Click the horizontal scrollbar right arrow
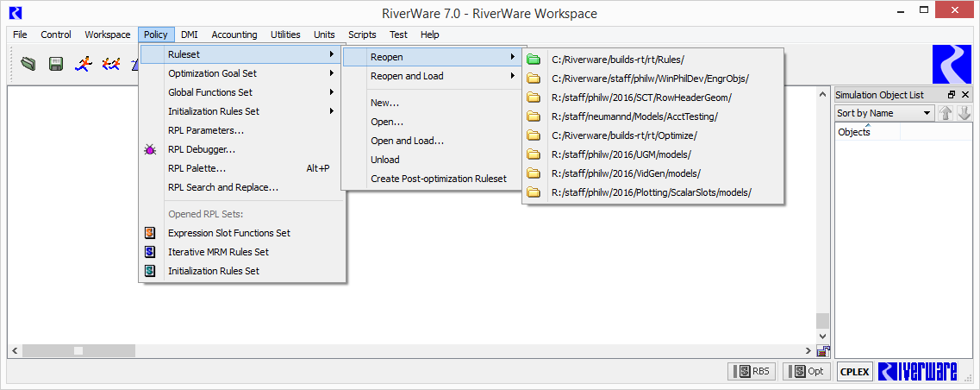Image resolution: width=980 pixels, height=390 pixels. 808,350
